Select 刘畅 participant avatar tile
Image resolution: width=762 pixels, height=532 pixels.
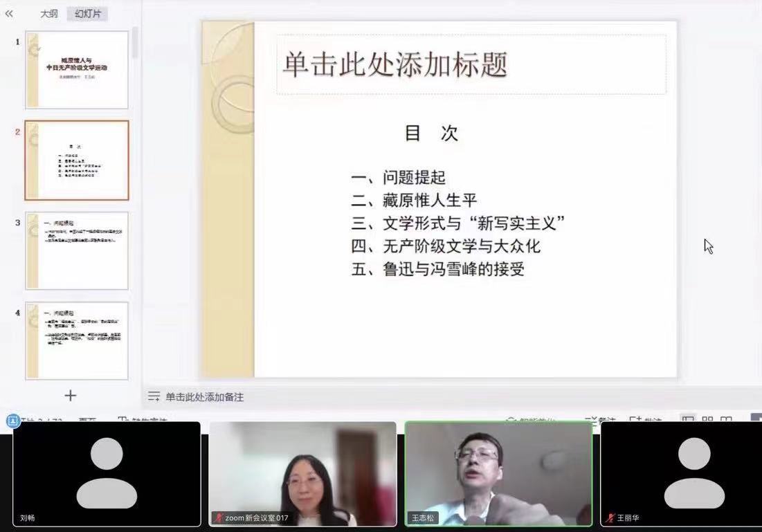click(x=107, y=474)
